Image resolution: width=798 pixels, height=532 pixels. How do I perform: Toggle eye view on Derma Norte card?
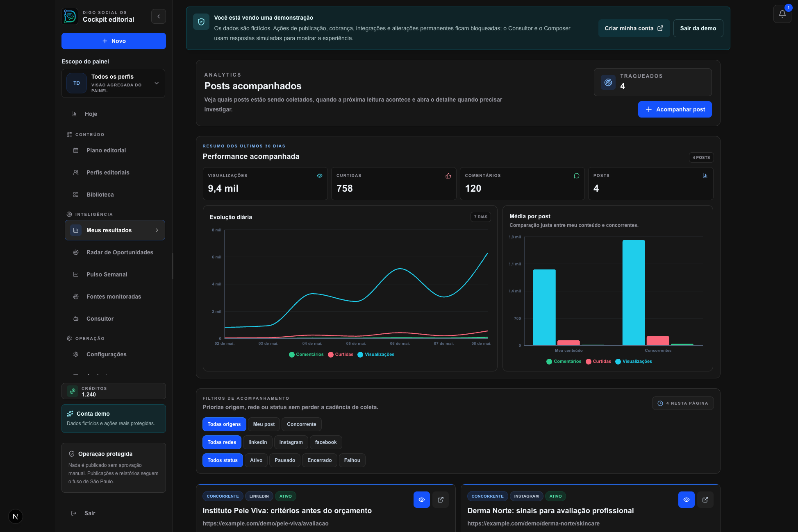tap(687, 500)
